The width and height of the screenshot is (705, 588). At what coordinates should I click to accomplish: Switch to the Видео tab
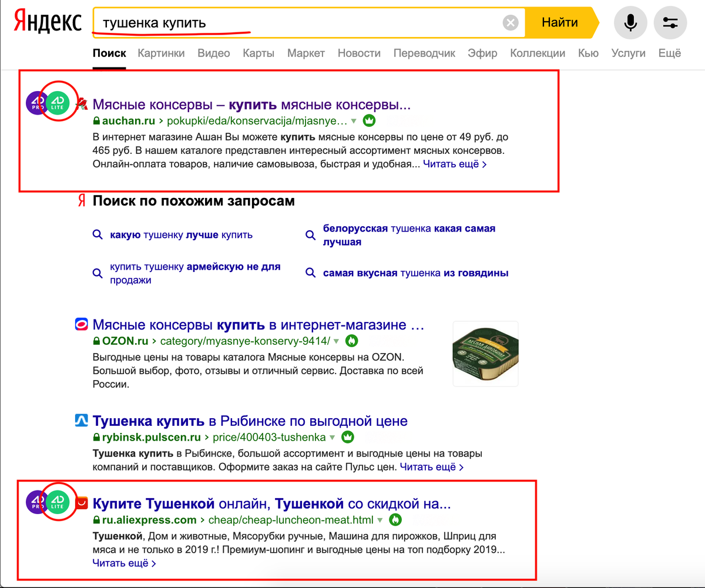point(214,53)
